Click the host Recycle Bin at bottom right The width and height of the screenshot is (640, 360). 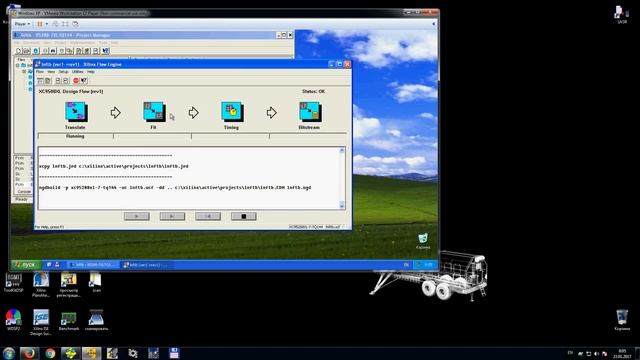[622, 320]
